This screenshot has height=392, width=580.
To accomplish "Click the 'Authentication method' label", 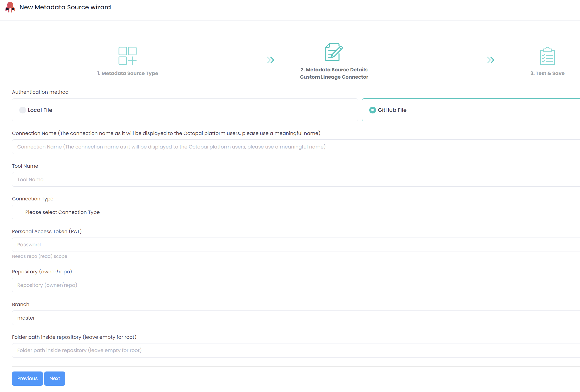I will click(40, 92).
